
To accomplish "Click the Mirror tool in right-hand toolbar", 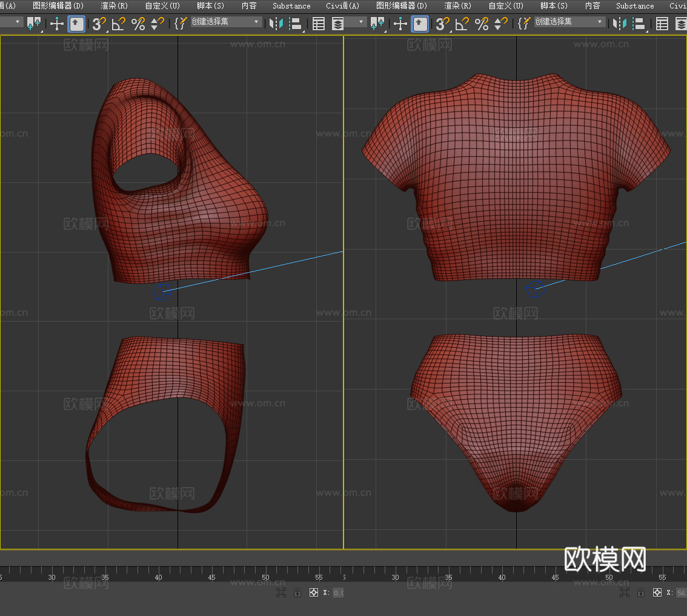I will tap(620, 24).
